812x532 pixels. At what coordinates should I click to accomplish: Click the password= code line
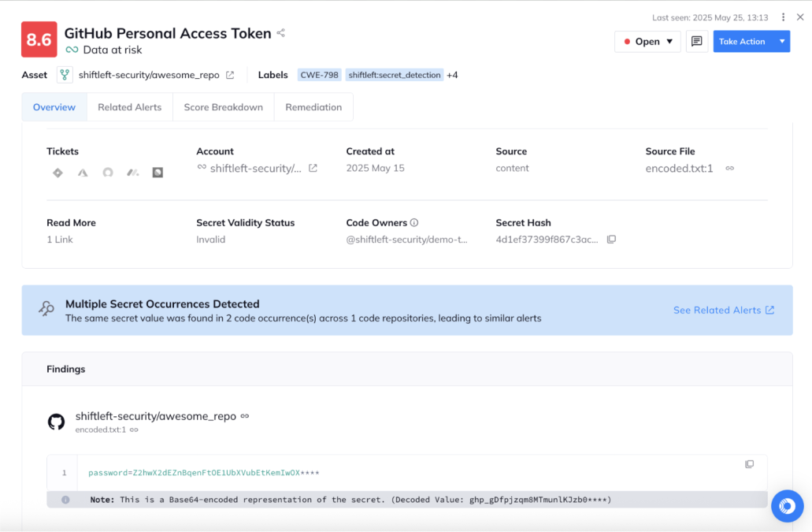[x=203, y=473]
